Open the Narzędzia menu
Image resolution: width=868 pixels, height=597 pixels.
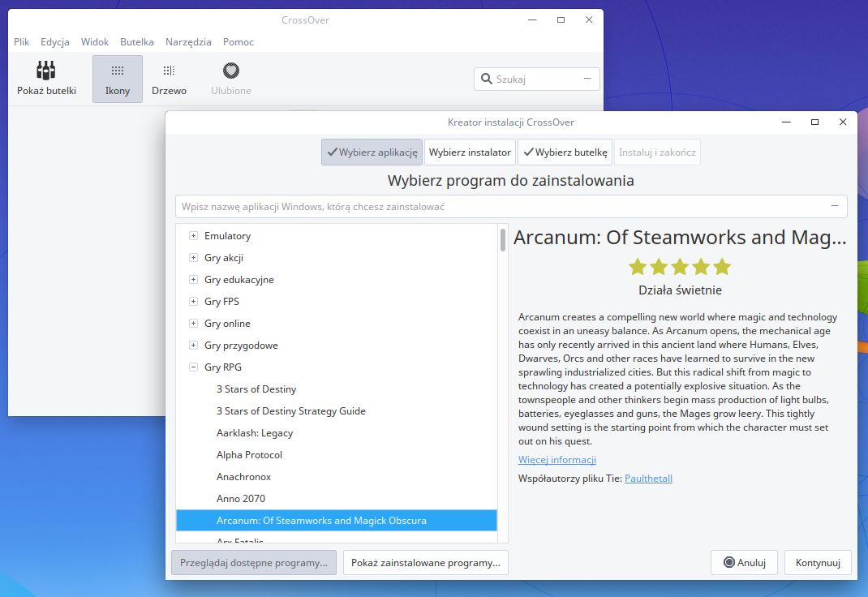[x=188, y=42]
